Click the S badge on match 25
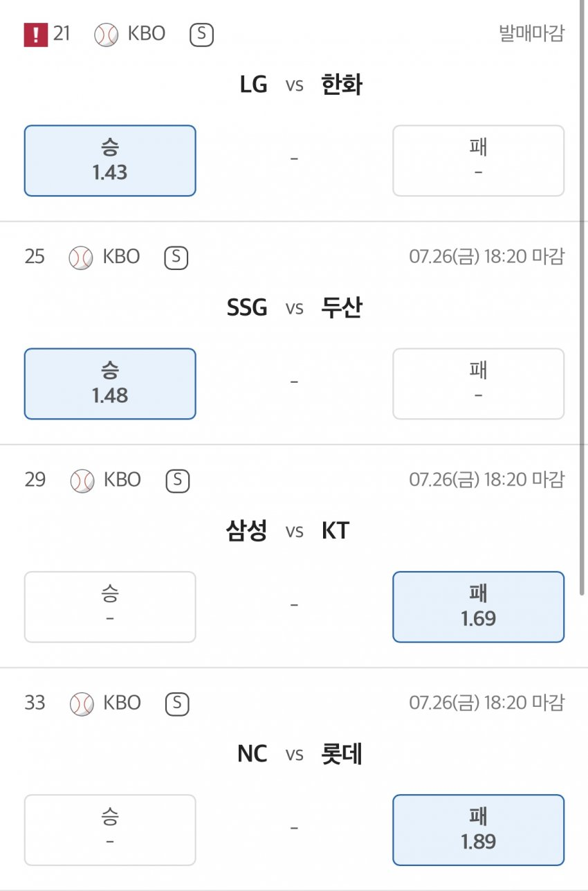The height and width of the screenshot is (891, 588). pyautogui.click(x=176, y=258)
